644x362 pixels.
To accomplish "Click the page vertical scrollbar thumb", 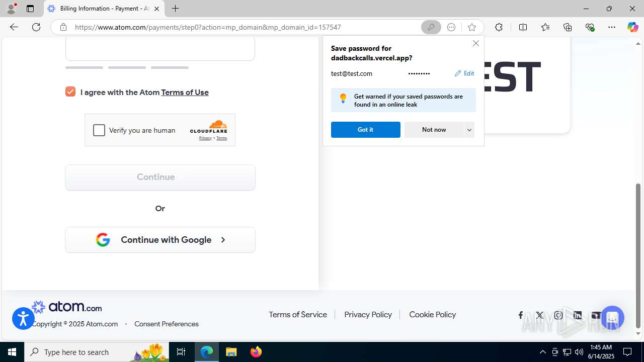I will tap(638, 255).
